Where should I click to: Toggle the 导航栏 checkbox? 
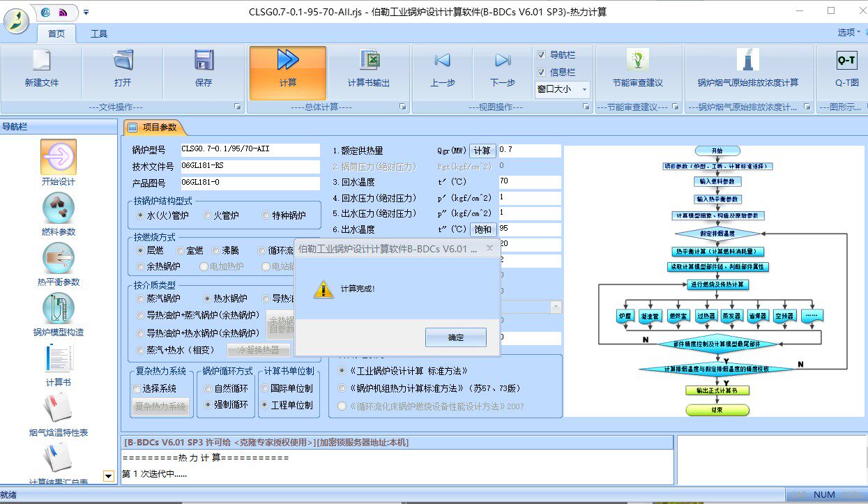[541, 54]
